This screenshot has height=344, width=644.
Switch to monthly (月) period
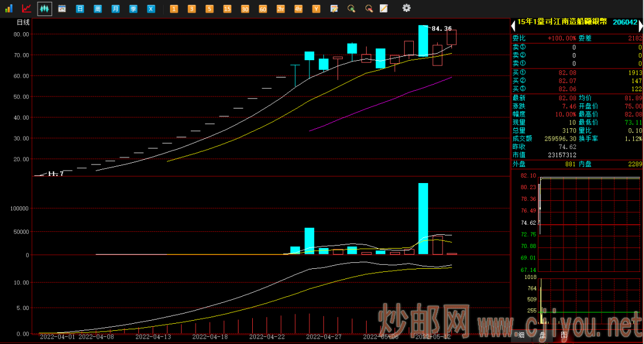point(116,9)
